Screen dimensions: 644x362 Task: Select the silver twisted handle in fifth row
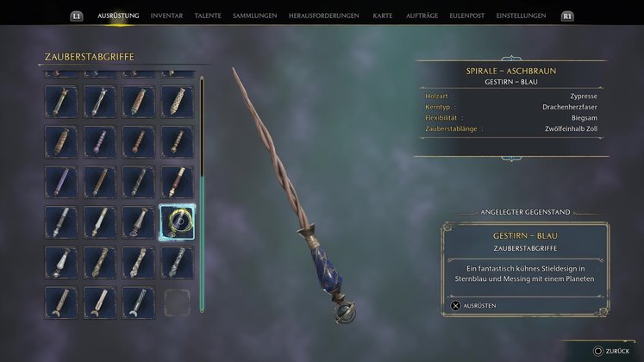coord(177,263)
